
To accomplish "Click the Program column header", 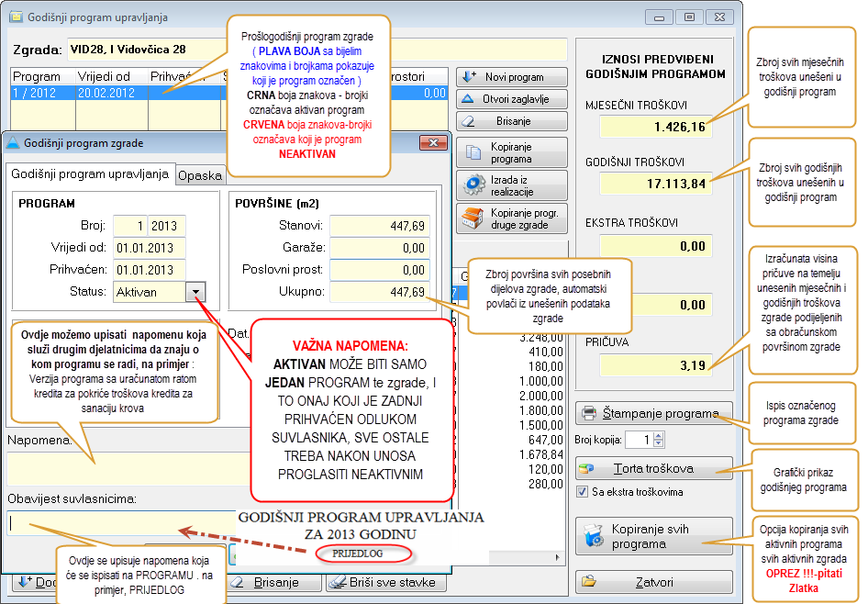I will (x=43, y=76).
